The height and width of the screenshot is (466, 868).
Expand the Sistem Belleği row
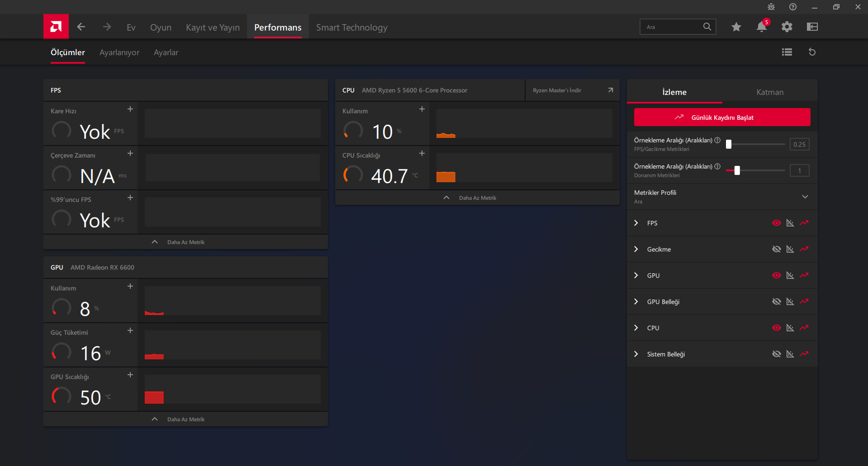click(636, 354)
